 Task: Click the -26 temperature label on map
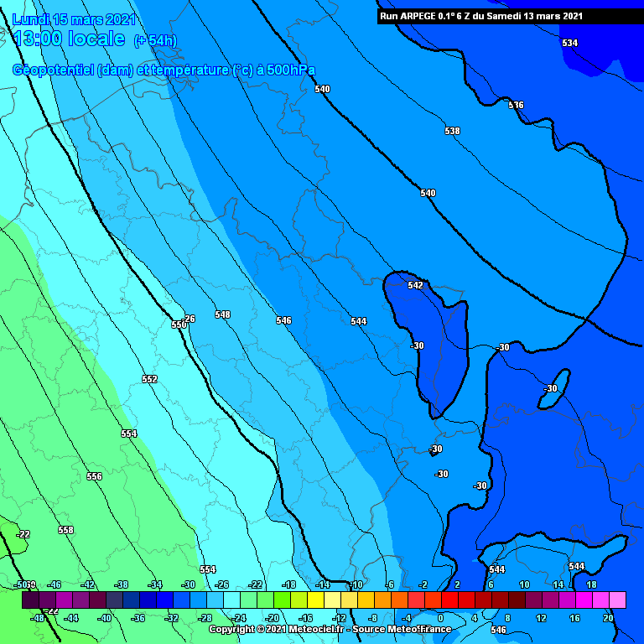coord(190,319)
